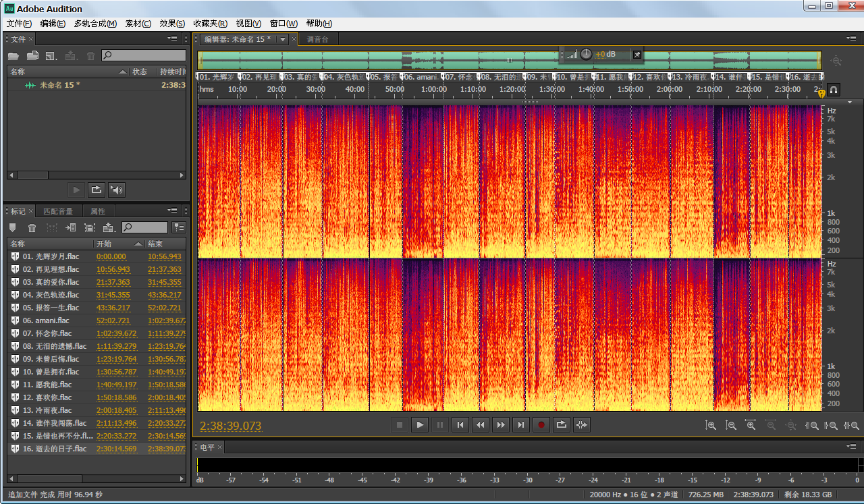Switch to the 调音台 tab

point(317,39)
